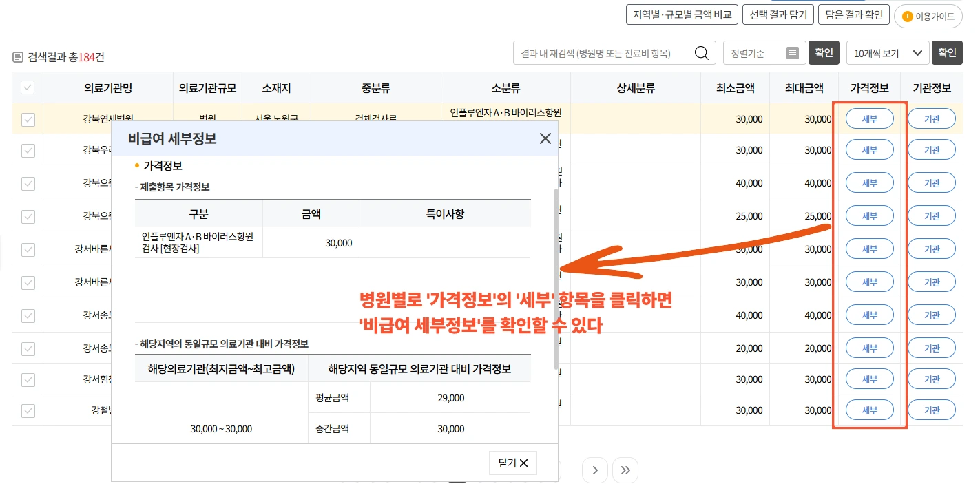Click 세부 for the second hospital row

click(869, 149)
